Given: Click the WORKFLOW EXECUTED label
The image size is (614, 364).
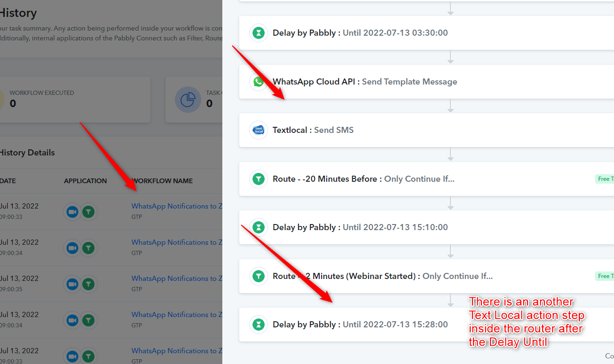Looking at the screenshot, I should click(42, 93).
